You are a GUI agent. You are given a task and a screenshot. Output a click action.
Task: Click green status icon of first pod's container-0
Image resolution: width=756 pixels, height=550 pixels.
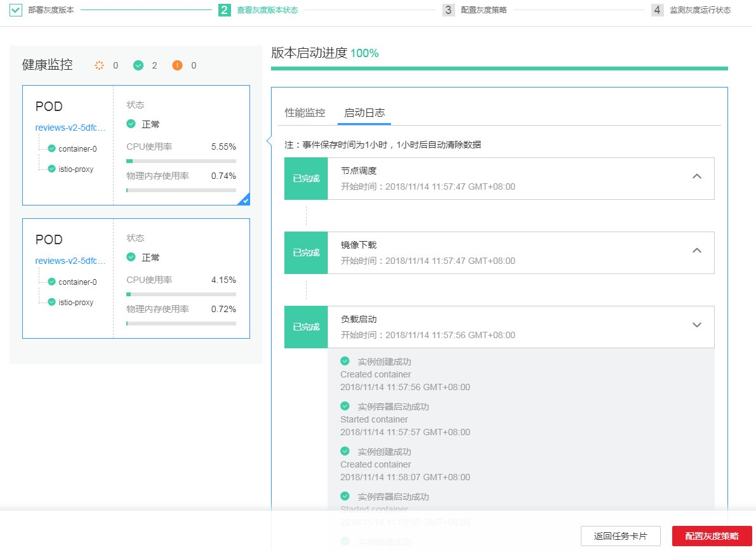(51, 148)
